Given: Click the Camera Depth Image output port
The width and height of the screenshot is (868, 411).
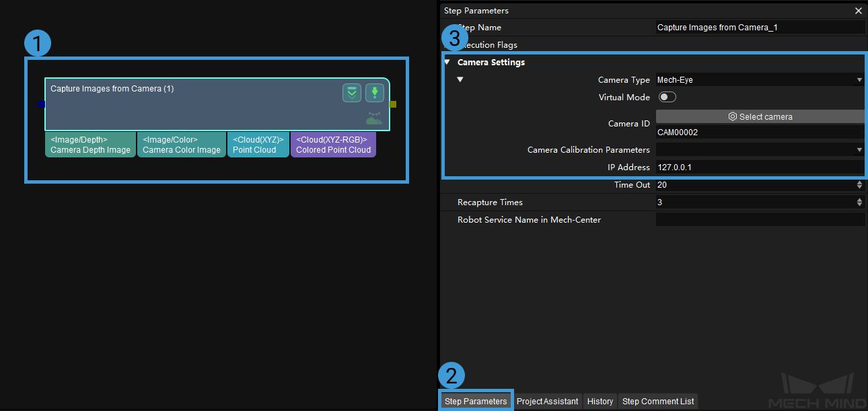Looking at the screenshot, I should point(90,145).
